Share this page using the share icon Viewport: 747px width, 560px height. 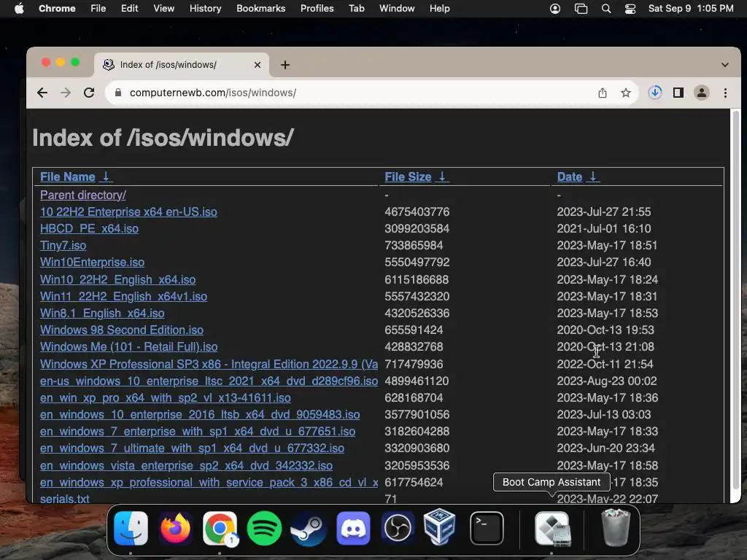point(603,93)
